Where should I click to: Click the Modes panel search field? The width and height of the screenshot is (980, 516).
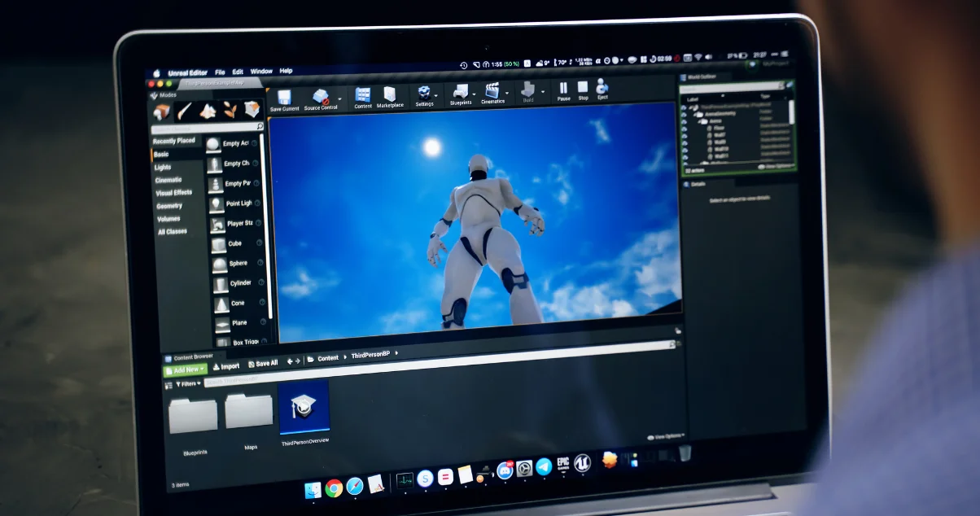208,128
